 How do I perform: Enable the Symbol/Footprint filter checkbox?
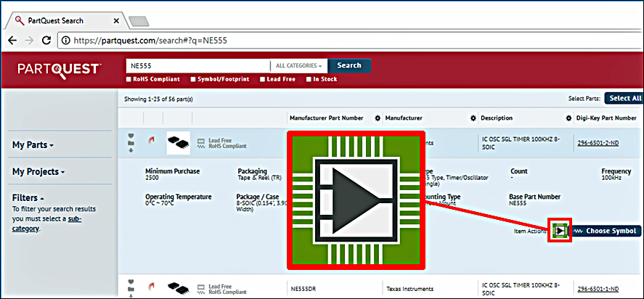[193, 79]
